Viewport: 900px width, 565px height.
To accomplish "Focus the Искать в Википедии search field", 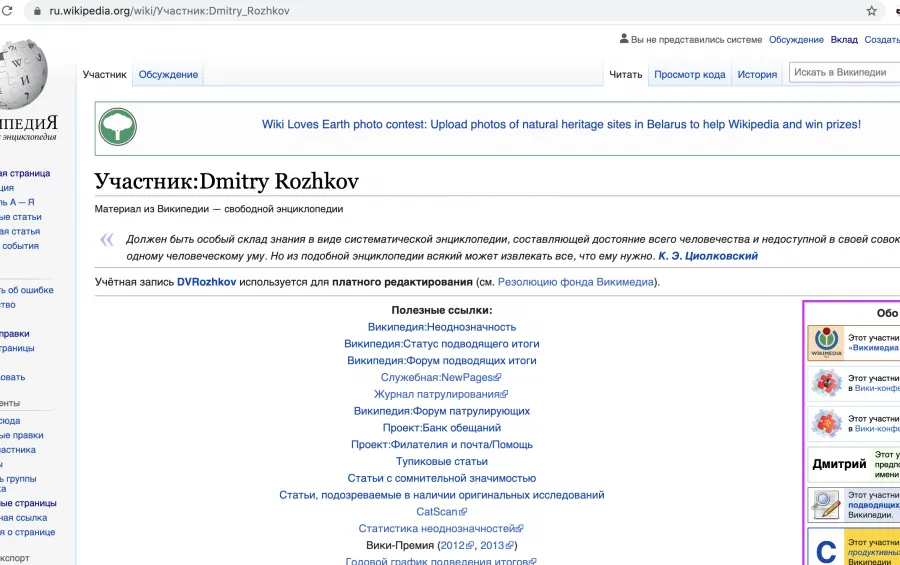I will 844,72.
